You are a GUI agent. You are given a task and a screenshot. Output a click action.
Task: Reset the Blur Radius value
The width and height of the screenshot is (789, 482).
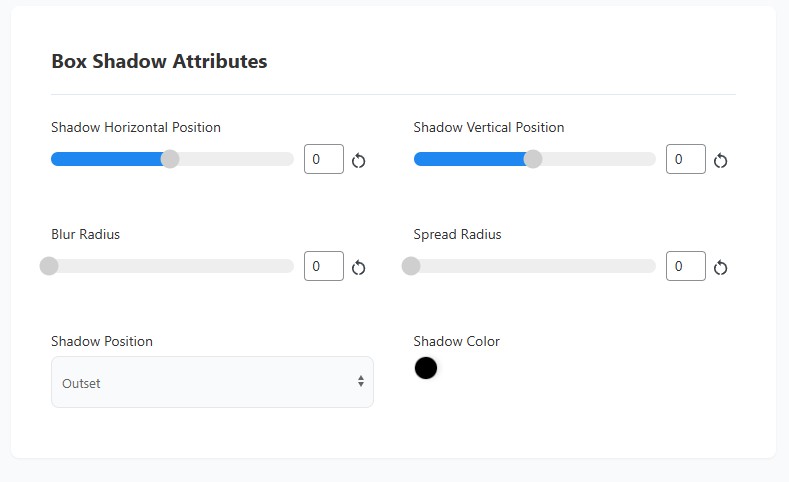click(x=358, y=267)
